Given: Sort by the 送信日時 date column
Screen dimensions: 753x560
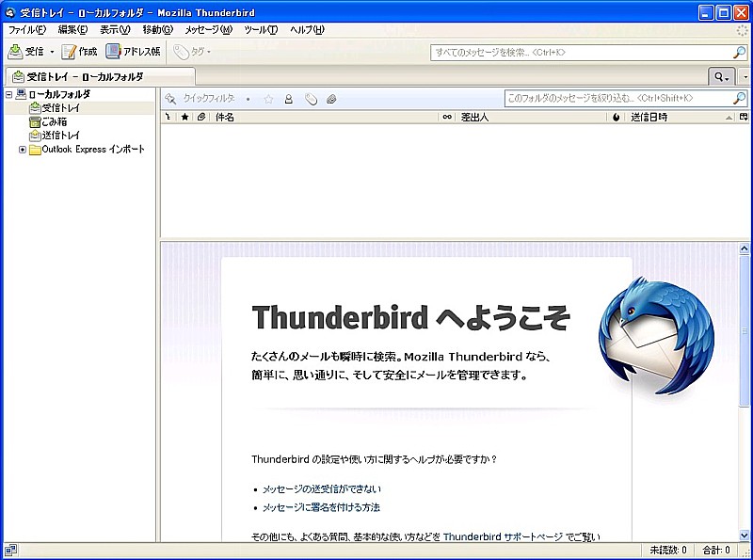Looking at the screenshot, I should pos(681,117).
